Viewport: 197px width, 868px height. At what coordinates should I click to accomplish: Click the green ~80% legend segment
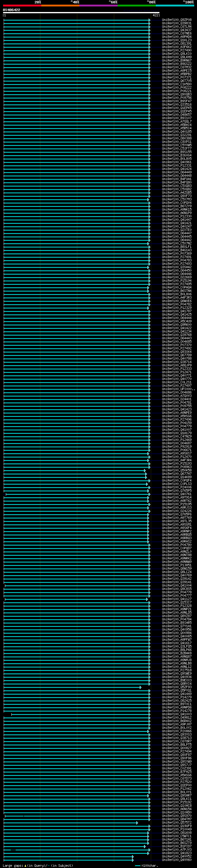click(137, 6)
